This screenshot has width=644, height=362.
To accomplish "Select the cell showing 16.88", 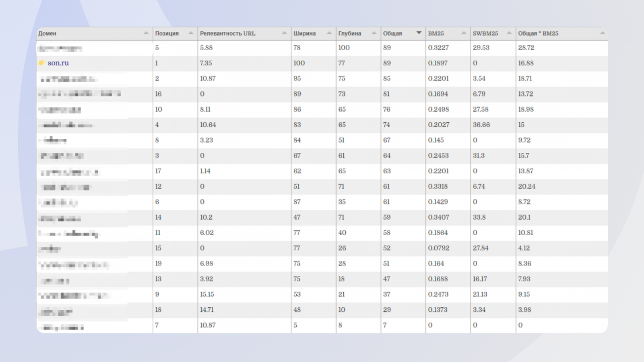I will click(526, 63).
